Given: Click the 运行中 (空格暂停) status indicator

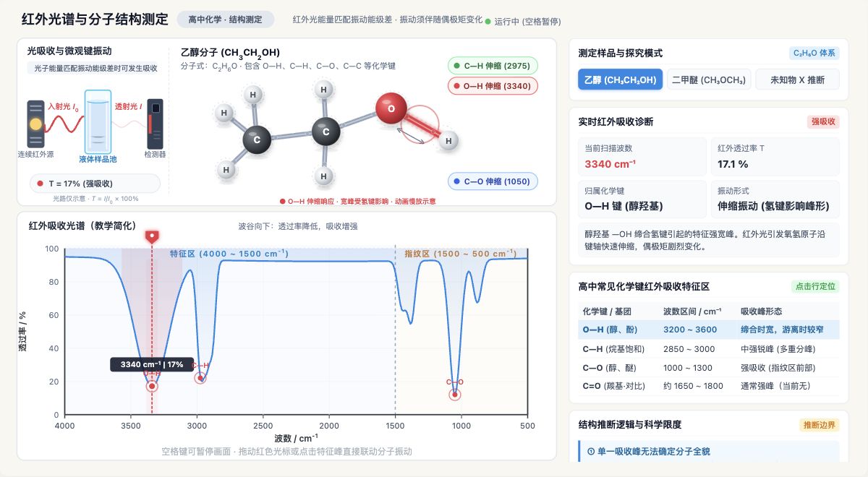Looking at the screenshot, I should point(523,22).
